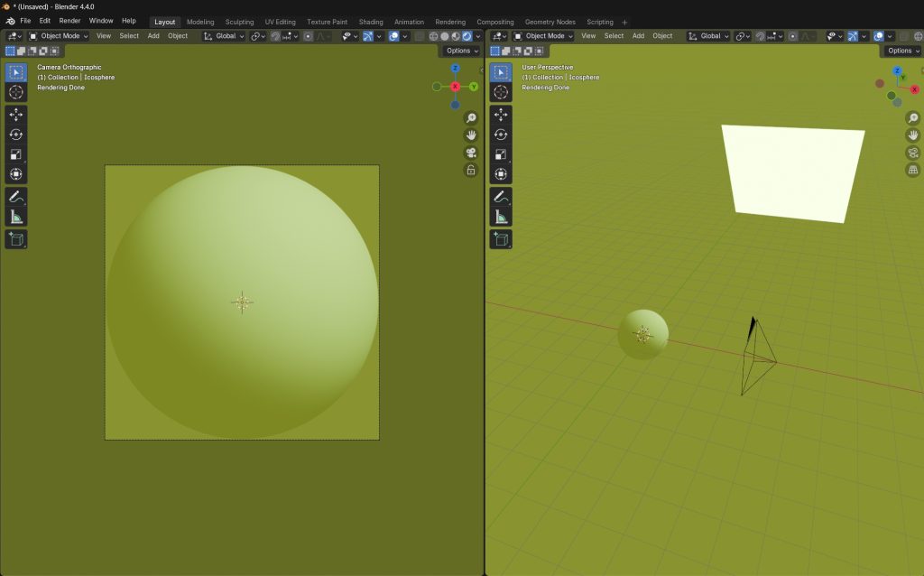Select Add Cube tool in right viewport
Screen dimensions: 924x576
click(x=501, y=239)
